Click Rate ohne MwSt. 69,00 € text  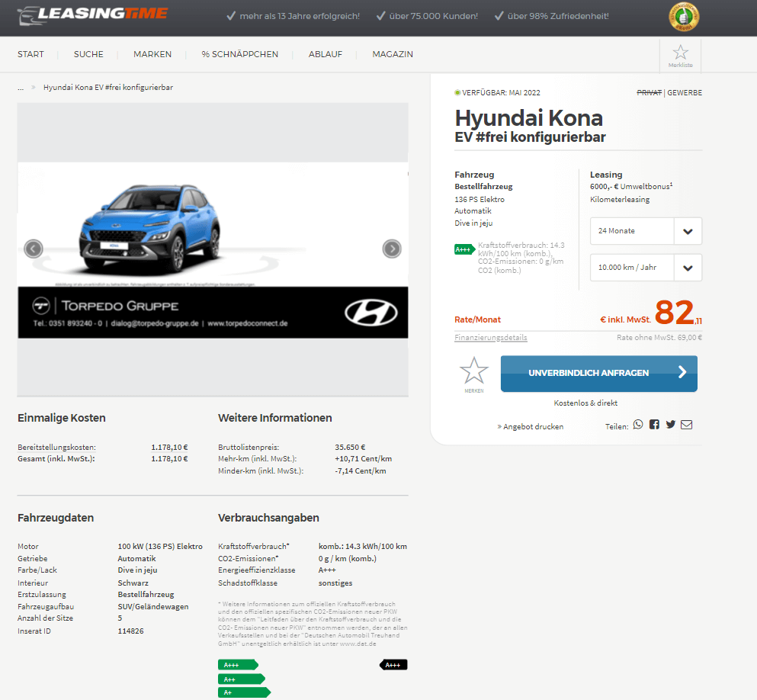click(x=659, y=338)
